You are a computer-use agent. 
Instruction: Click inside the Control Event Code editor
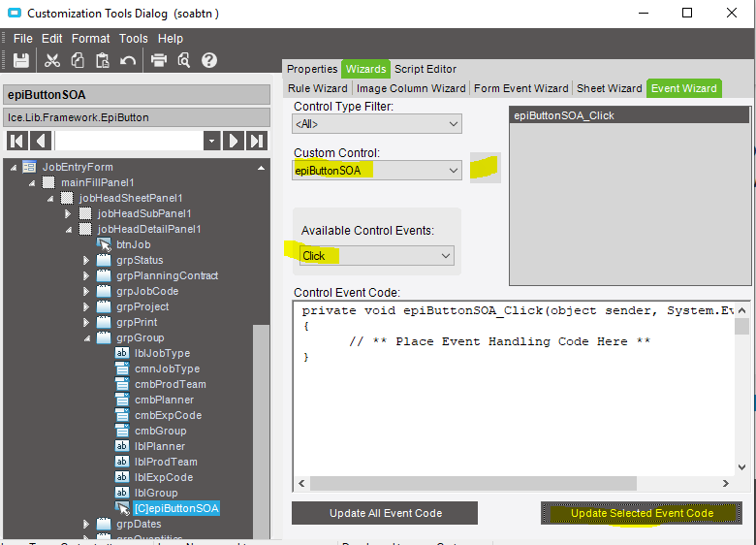coord(514,388)
